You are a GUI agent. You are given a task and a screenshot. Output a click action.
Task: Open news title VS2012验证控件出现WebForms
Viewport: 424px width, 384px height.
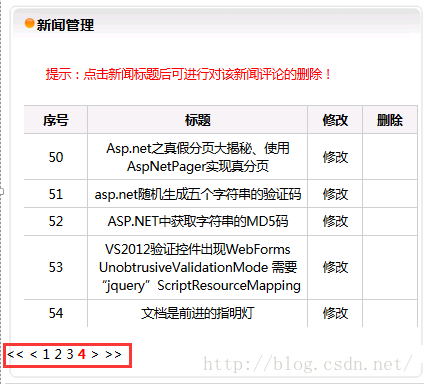coord(199,267)
